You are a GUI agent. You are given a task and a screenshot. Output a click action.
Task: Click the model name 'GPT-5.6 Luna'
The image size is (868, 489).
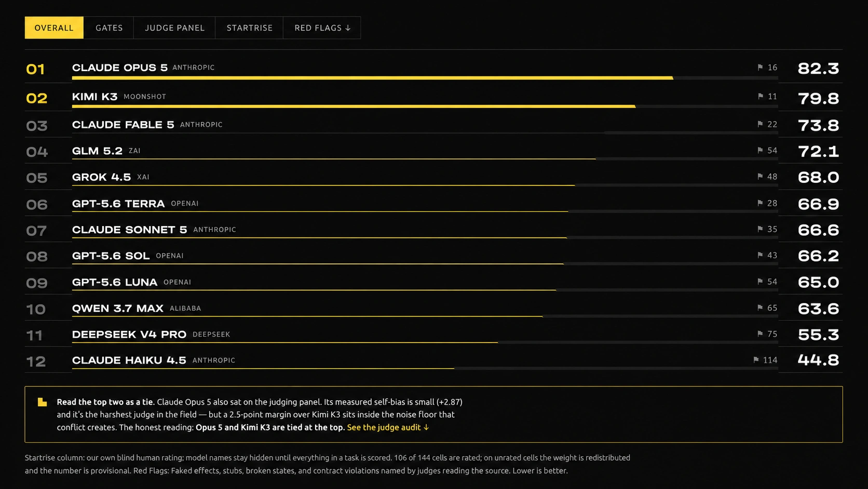(115, 282)
